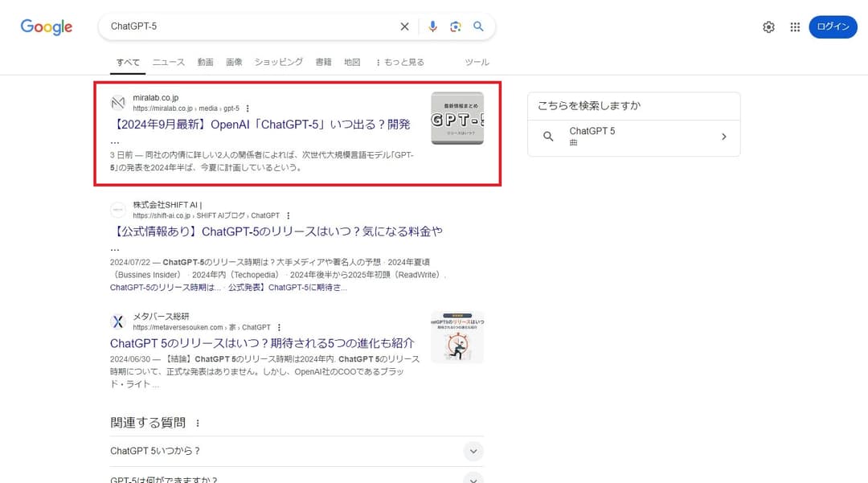Click miralab.co.jp site favicon
Image resolution: width=868 pixels, height=483 pixels.
(118, 102)
